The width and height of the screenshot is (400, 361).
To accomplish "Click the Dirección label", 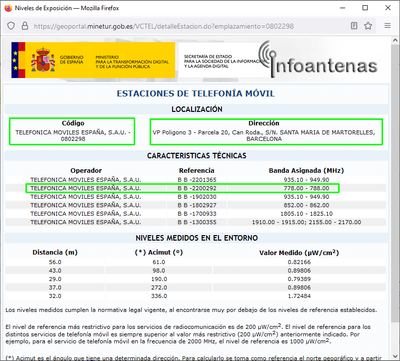I will click(264, 123).
